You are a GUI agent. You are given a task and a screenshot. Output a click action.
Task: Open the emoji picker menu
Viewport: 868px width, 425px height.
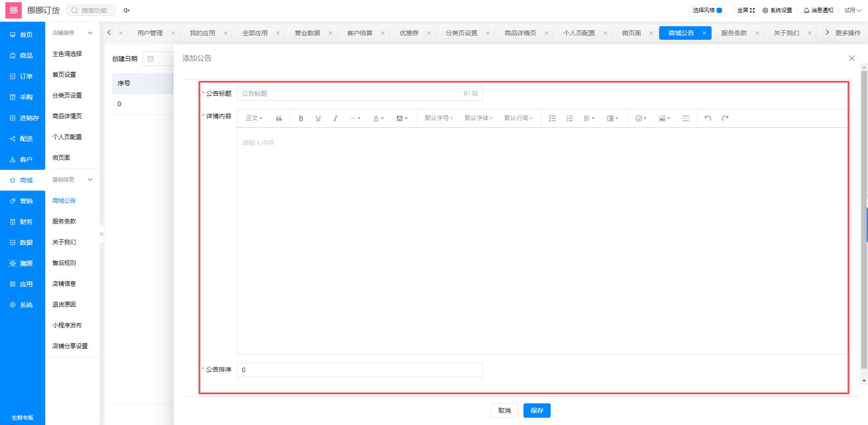(x=641, y=118)
